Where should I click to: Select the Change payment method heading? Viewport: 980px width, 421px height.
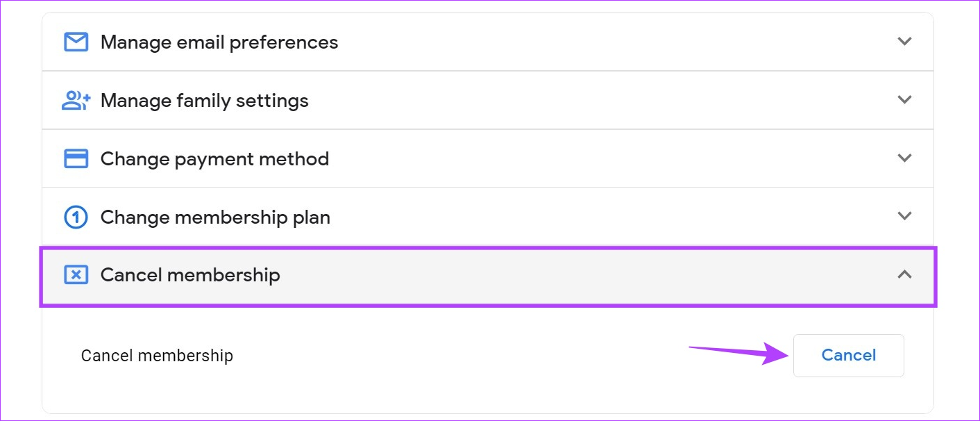[x=215, y=159]
